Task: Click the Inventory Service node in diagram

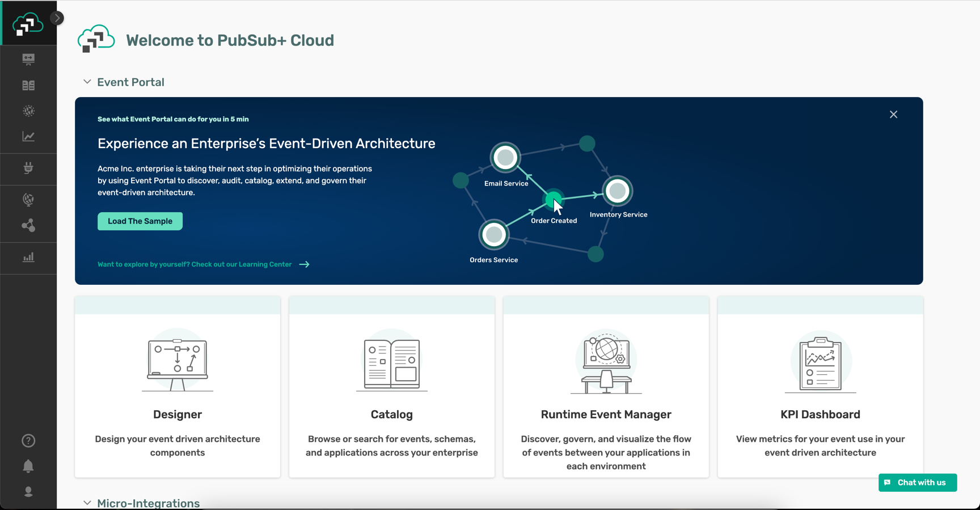Action: pyautogui.click(x=618, y=191)
